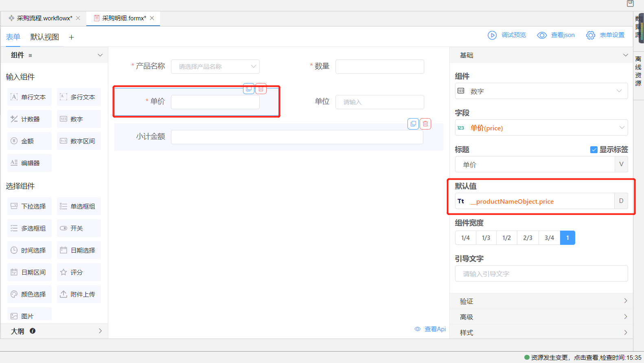Delete the 小计金额 field via trash icon

tap(425, 123)
